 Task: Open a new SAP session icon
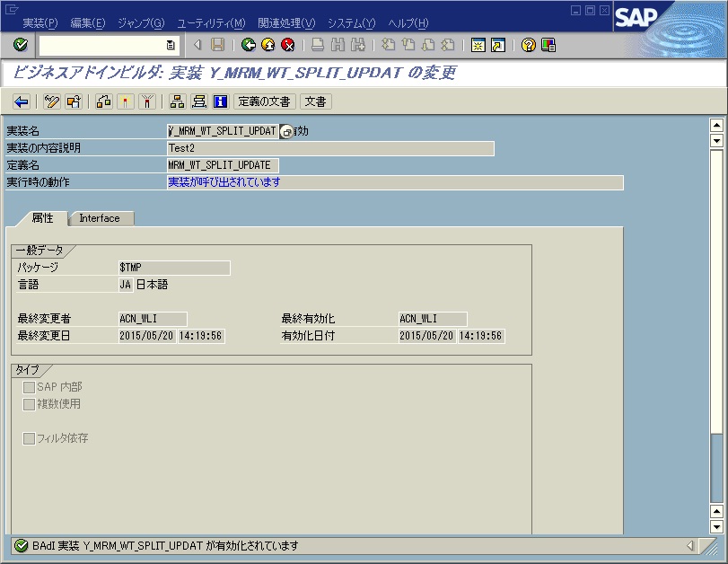477,47
